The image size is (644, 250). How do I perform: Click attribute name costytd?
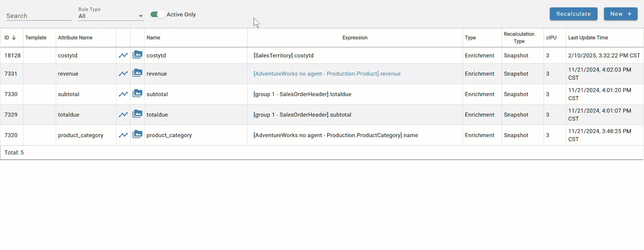click(68, 55)
